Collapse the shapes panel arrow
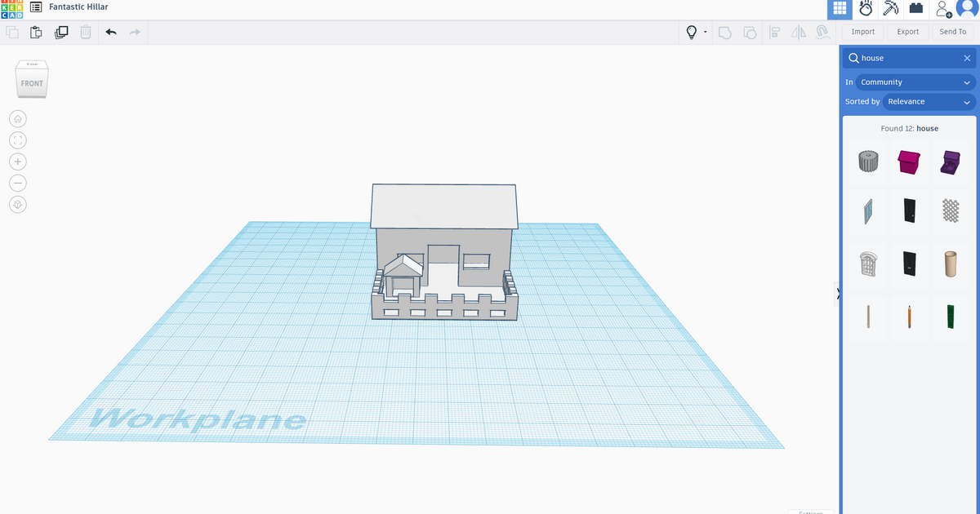This screenshot has height=514, width=980. [837, 294]
